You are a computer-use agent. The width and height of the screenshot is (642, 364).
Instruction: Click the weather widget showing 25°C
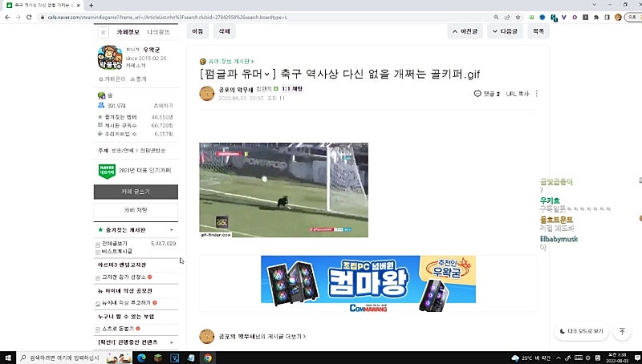(531, 358)
